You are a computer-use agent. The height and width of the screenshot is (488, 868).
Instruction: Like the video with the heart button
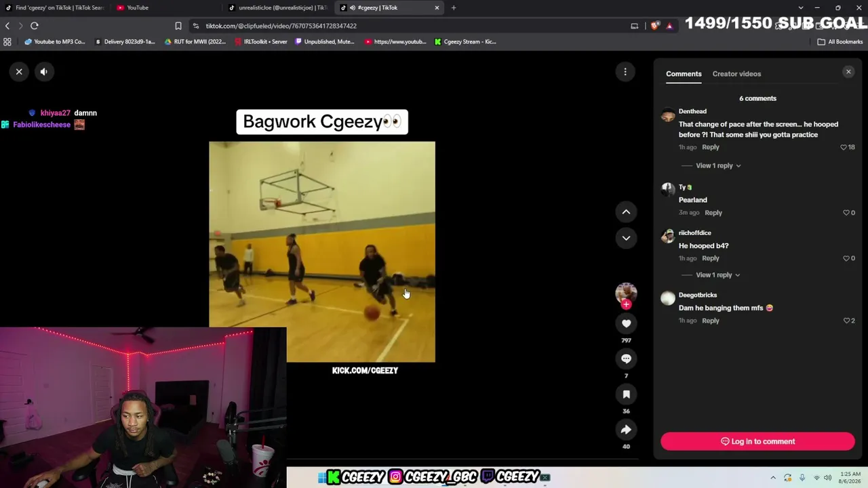(x=626, y=323)
